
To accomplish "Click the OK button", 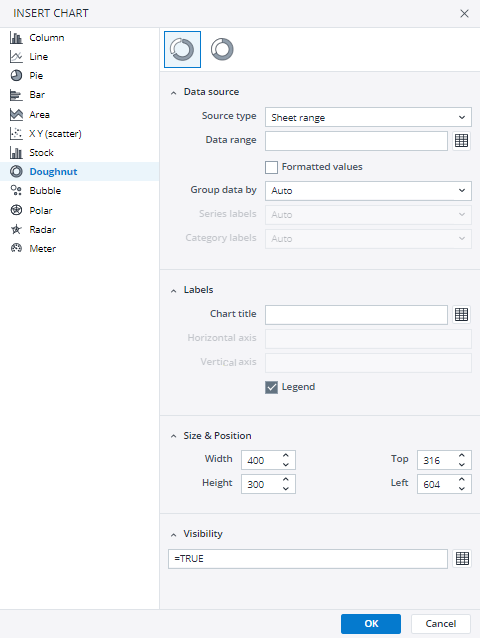I will click(x=371, y=623).
